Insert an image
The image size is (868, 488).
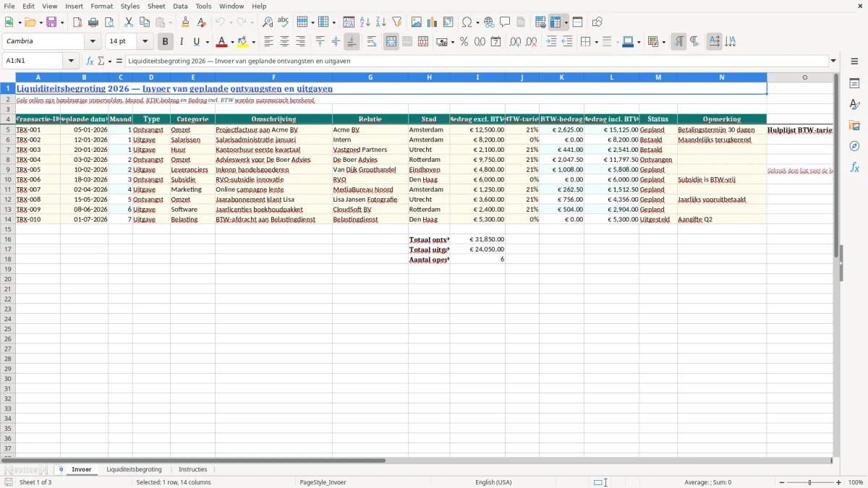(x=417, y=22)
